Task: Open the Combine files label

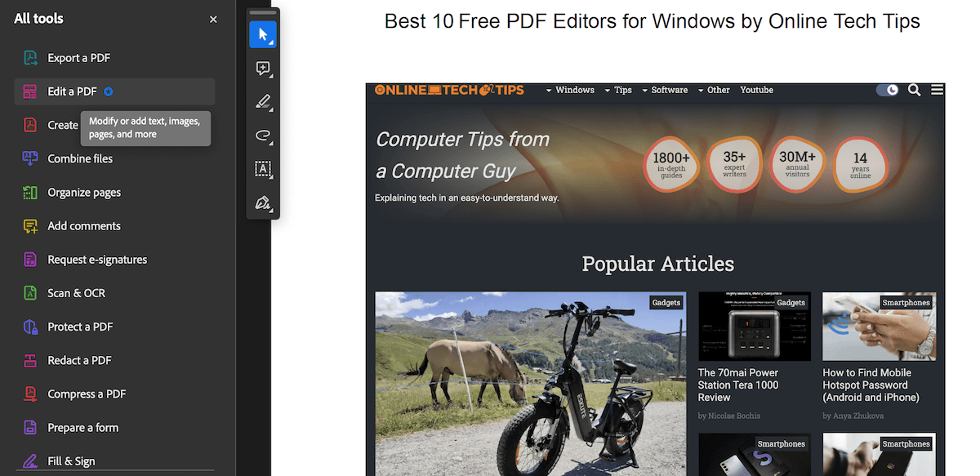Action: click(80, 158)
